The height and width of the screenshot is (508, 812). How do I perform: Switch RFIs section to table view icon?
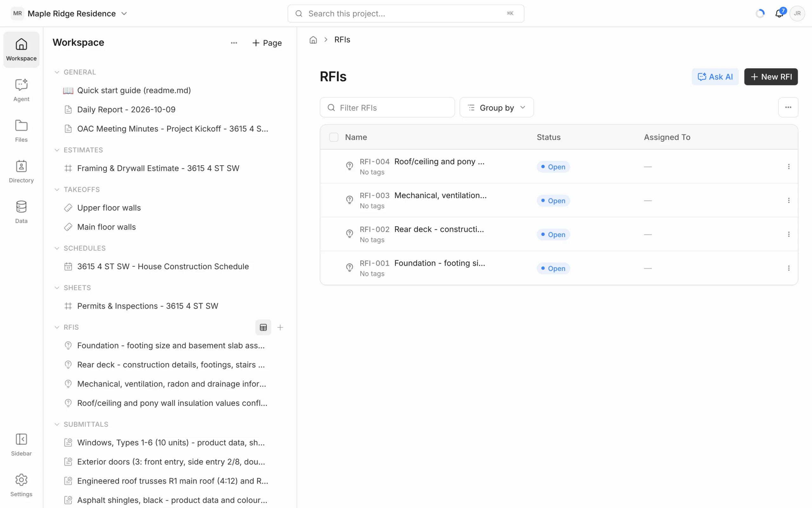263,327
